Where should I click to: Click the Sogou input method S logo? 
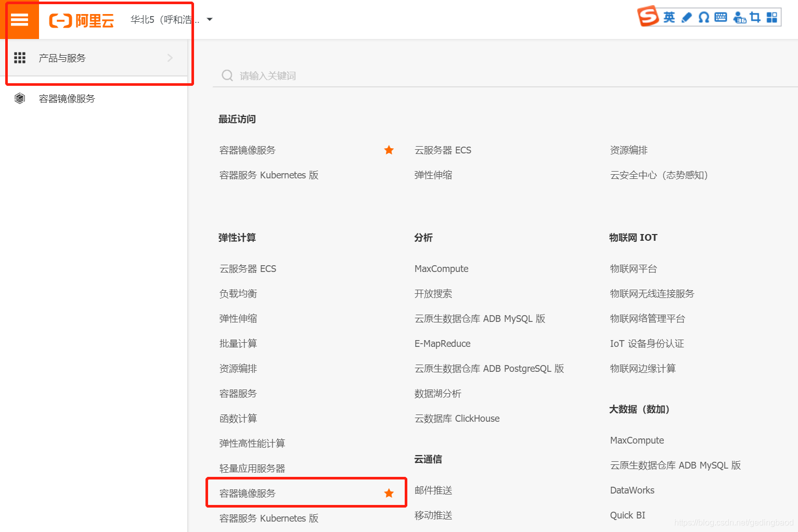648,16
